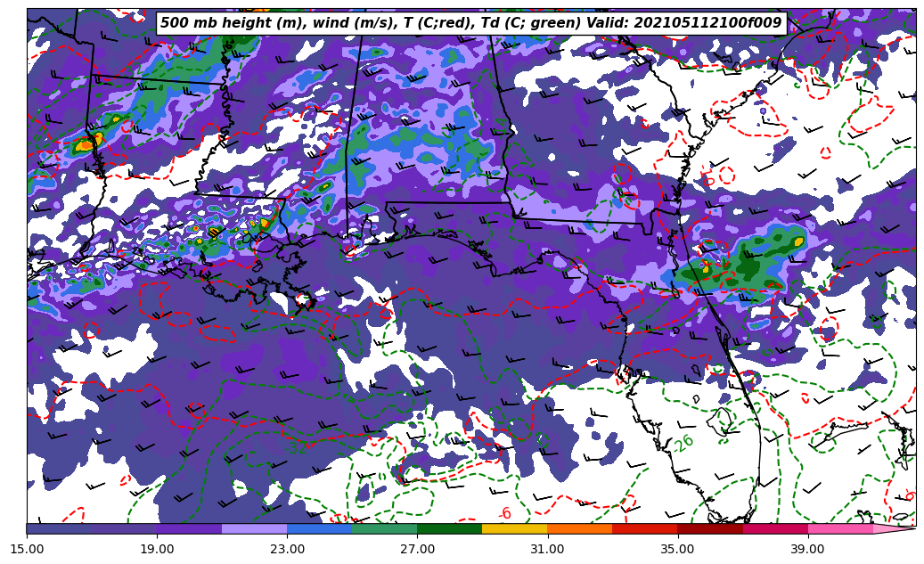Click the plot title with the valid time

point(470,23)
